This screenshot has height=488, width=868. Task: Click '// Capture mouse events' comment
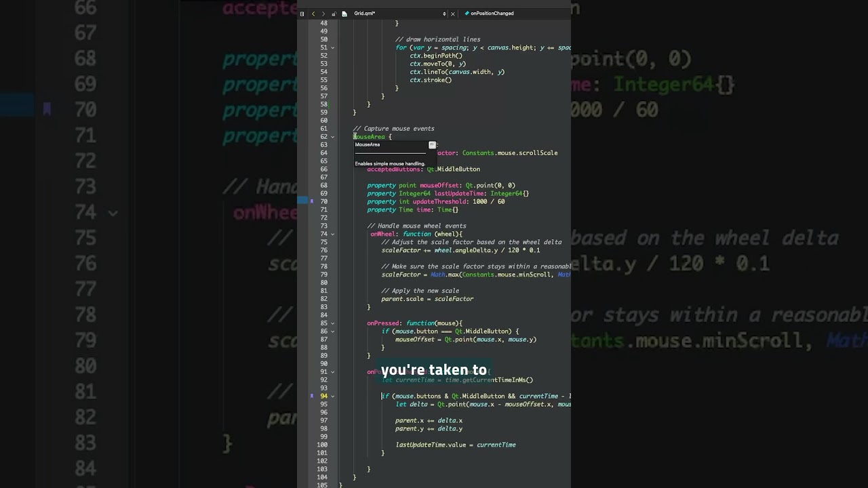click(x=394, y=129)
